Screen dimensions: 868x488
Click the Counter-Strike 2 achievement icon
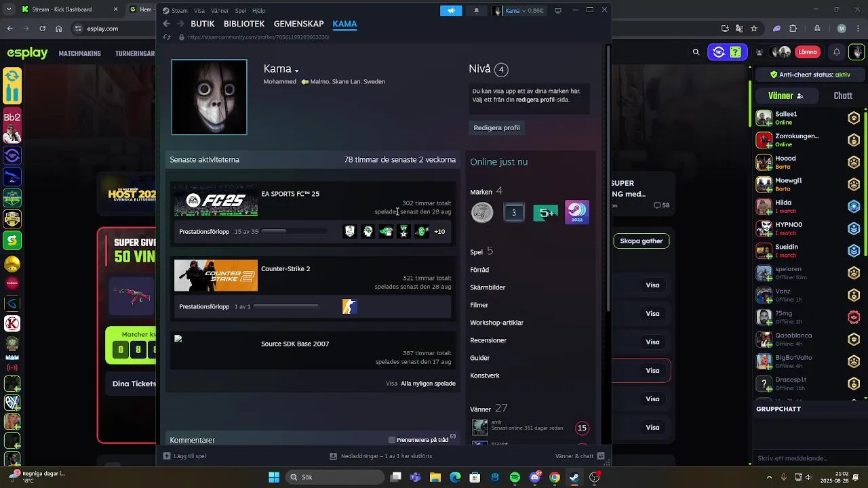(x=349, y=306)
